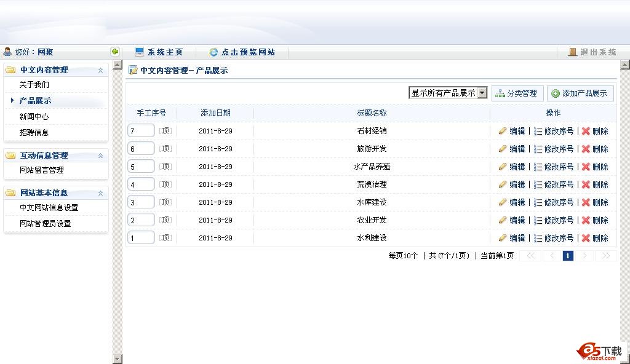
Task: Click [顶] marker in 水利建设 row
Action: coord(165,238)
